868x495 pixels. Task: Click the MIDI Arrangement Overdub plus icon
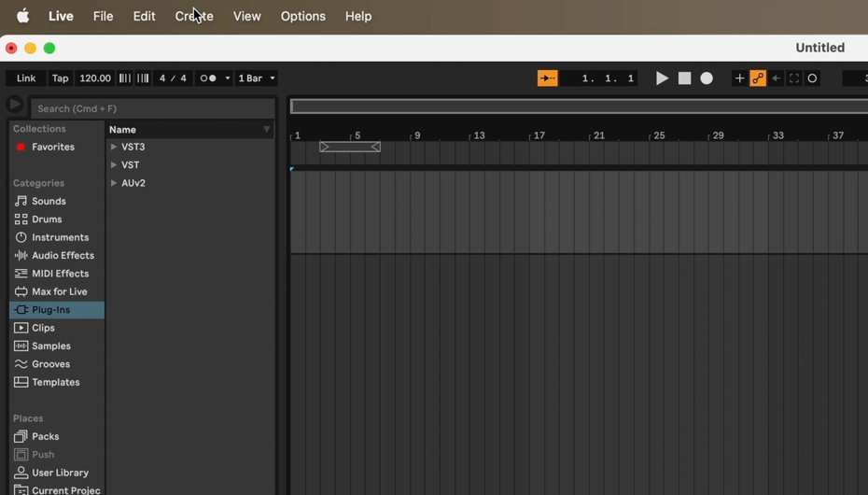click(739, 78)
